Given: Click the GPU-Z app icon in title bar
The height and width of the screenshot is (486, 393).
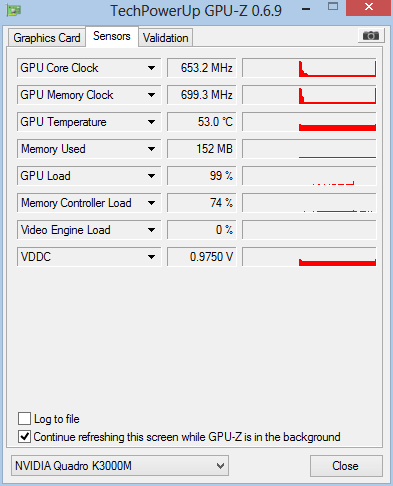Looking at the screenshot, I should 13,10.
